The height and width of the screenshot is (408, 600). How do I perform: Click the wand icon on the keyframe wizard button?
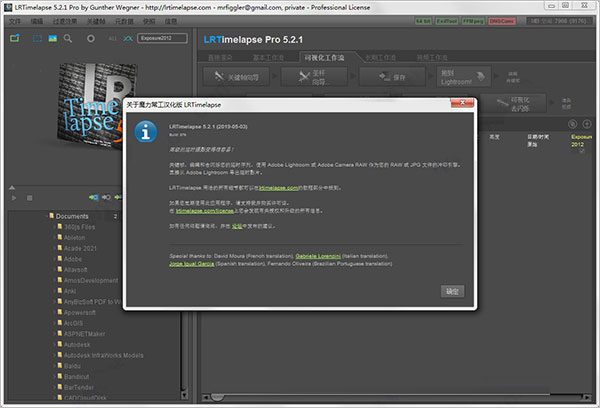point(219,77)
